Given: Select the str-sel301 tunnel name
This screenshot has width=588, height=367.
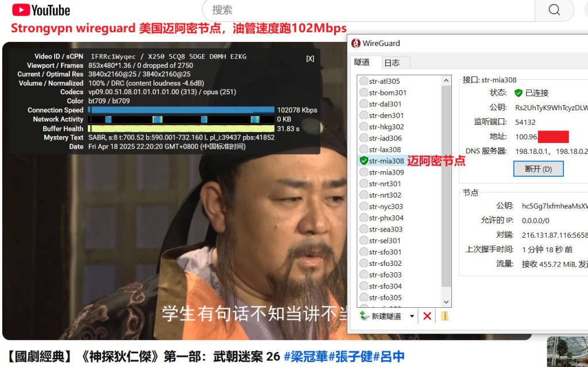Looking at the screenshot, I should coord(385,241).
